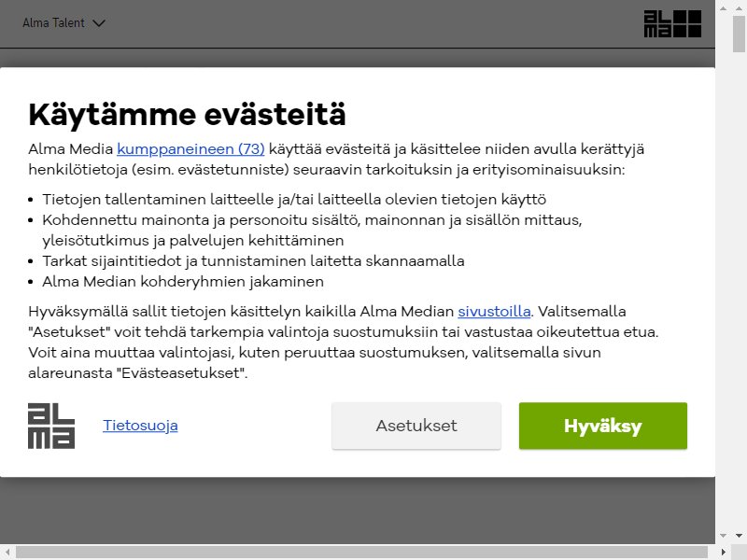Click the Alma logo in the page header

coord(672,24)
